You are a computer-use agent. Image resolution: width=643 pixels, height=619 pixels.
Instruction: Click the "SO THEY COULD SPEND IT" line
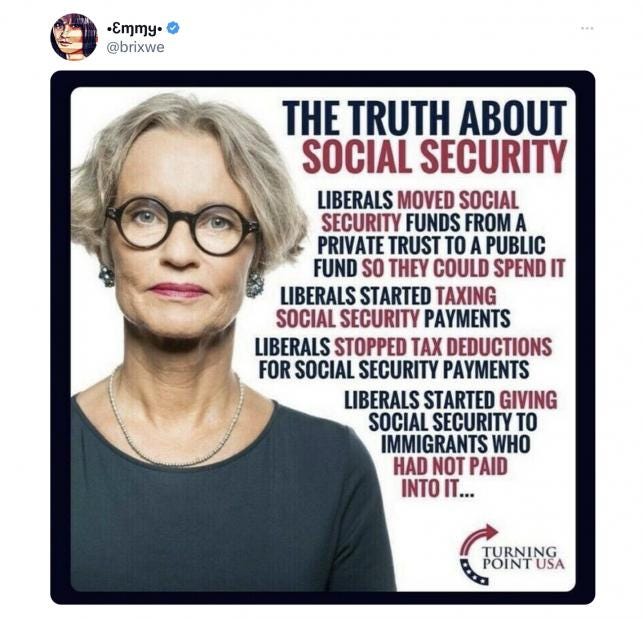(463, 269)
